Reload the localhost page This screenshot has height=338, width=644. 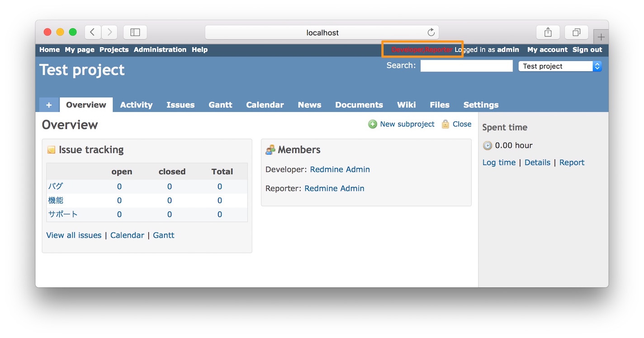431,32
